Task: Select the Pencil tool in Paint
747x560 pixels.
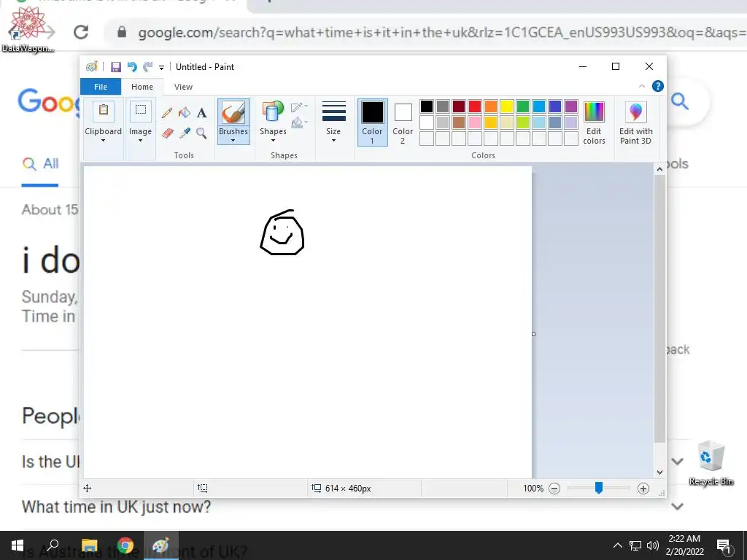Action: 167,113
